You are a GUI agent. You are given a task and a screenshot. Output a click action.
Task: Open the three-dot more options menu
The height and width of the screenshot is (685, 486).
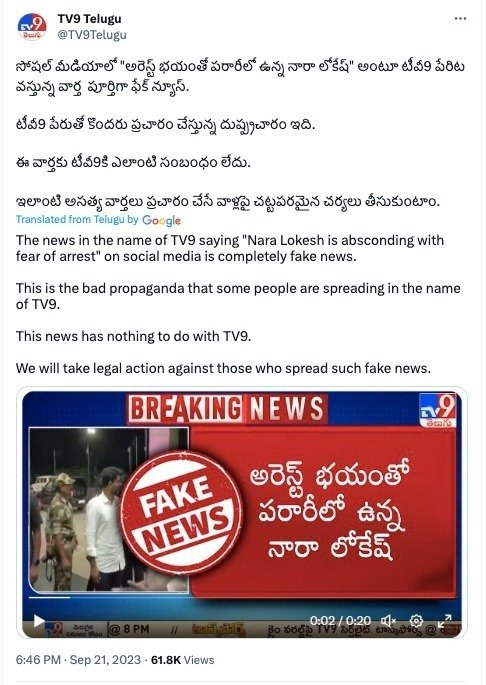pos(460,19)
